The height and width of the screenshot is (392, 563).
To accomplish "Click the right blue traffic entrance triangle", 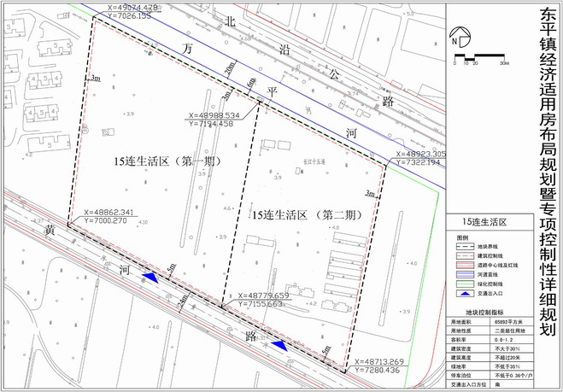I will [279, 345].
